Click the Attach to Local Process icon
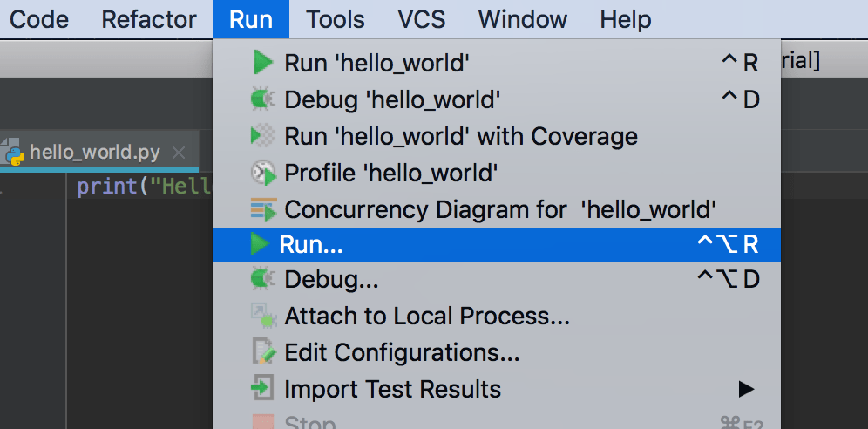The height and width of the screenshot is (429, 868). (262, 316)
